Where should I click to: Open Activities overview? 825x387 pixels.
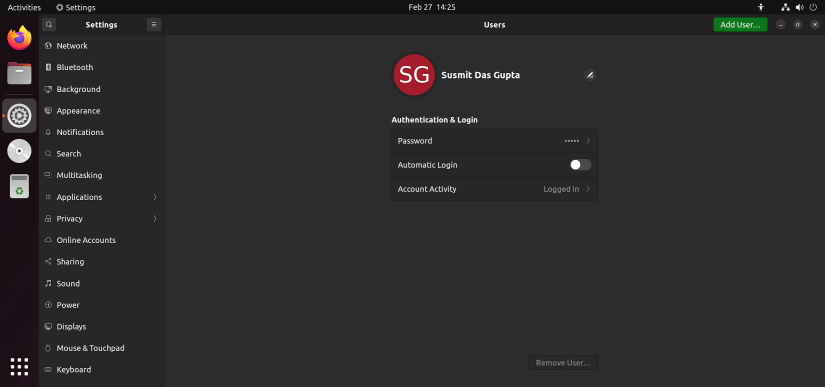[x=24, y=7]
